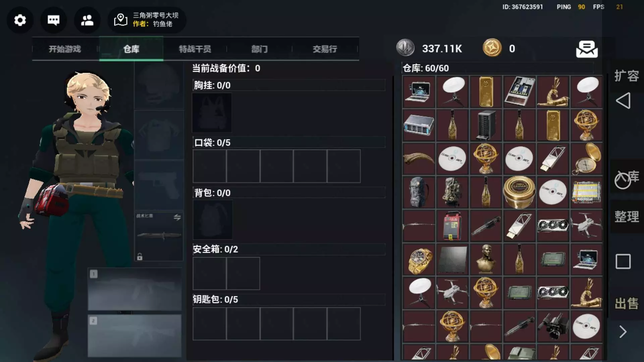Select the gold watch item thumbnail
Screen dimensions: 644x362
point(419,259)
